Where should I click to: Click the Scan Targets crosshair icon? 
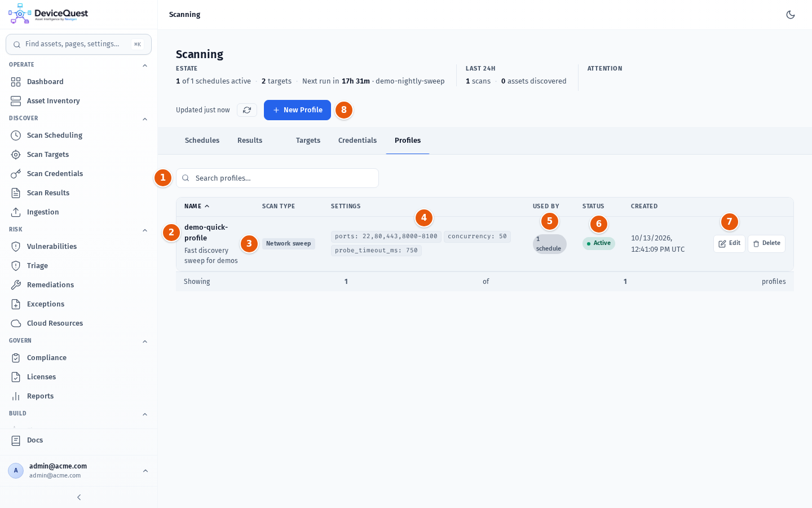click(x=16, y=155)
